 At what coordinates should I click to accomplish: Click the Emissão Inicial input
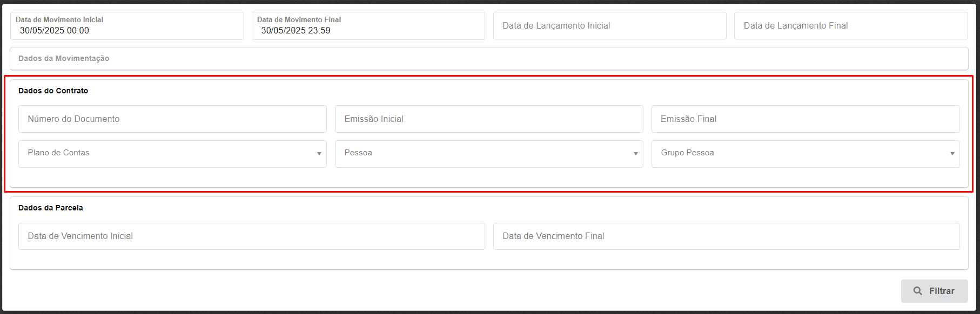point(488,119)
